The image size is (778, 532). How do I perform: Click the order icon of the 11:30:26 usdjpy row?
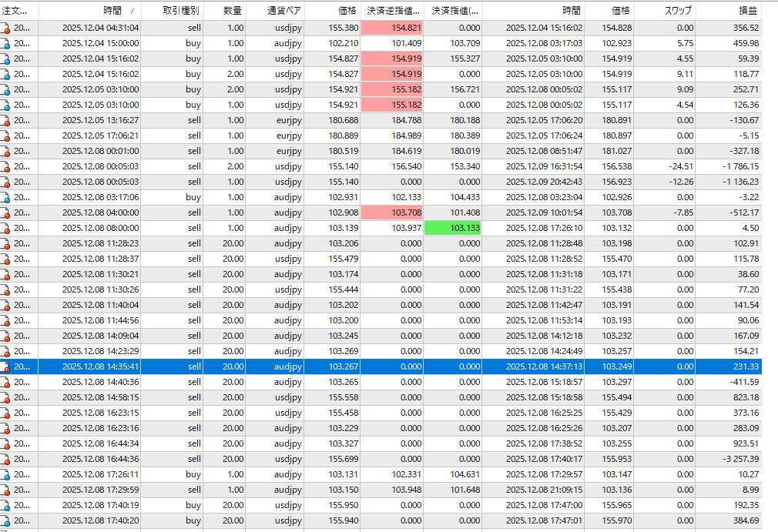pyautogui.click(x=5, y=289)
